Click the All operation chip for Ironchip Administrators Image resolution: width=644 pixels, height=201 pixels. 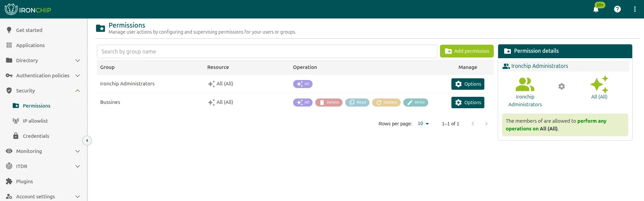[303, 84]
